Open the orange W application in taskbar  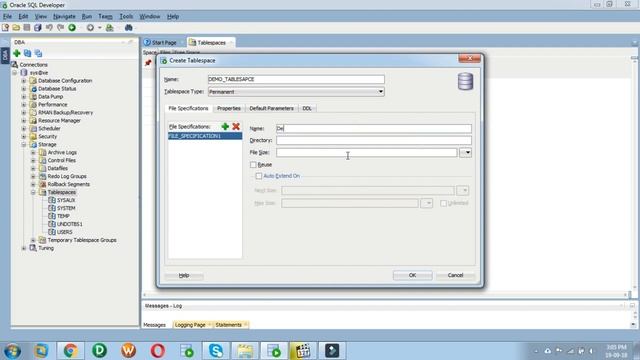pos(128,350)
